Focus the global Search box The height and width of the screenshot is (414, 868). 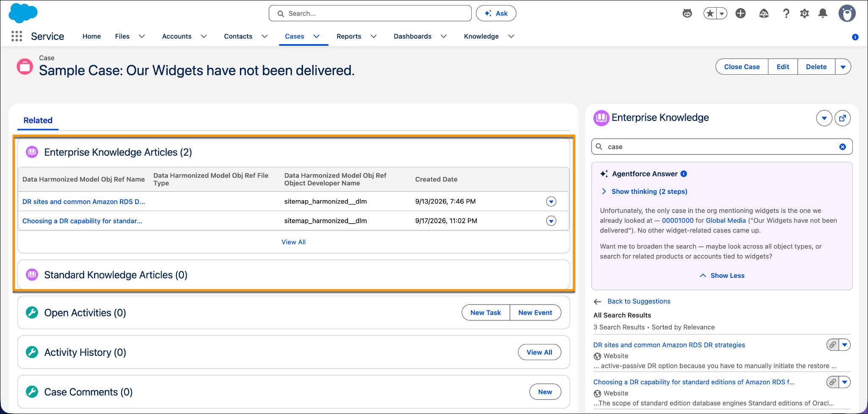click(x=370, y=14)
